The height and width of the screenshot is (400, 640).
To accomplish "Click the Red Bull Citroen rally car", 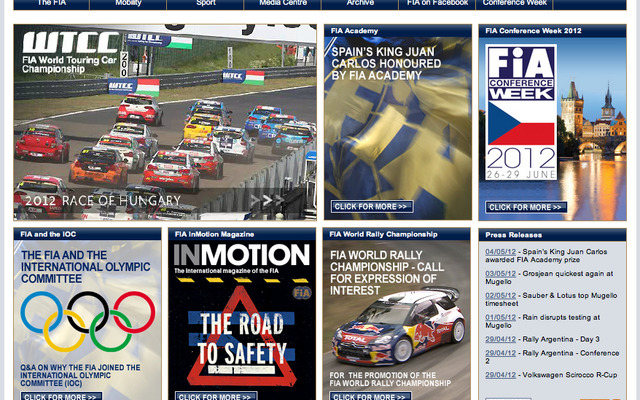I will [x=399, y=325].
